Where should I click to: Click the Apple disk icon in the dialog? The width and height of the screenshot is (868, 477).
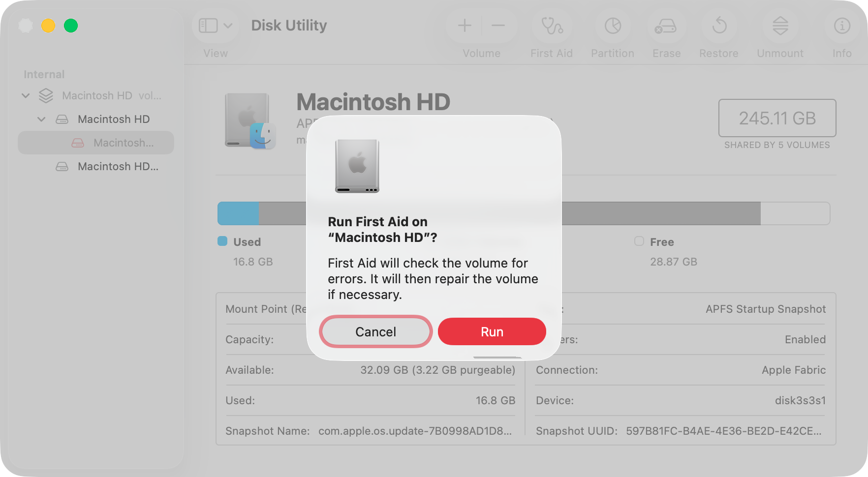(357, 166)
